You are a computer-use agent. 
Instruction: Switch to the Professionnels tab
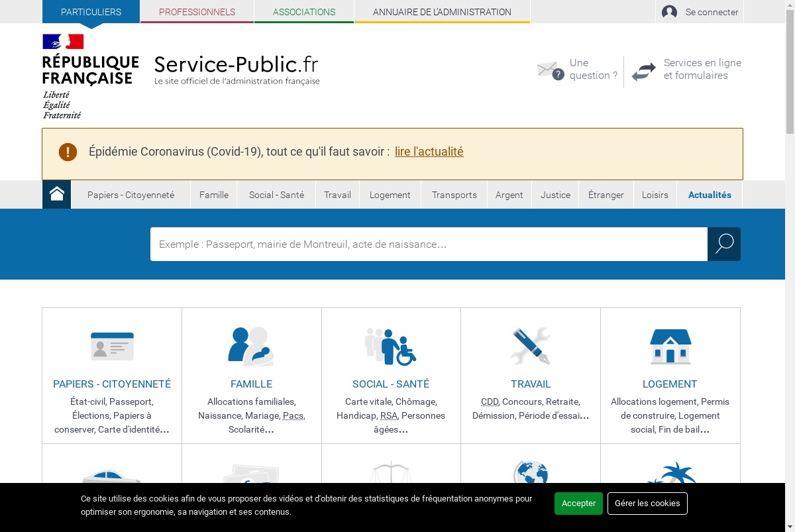click(197, 12)
